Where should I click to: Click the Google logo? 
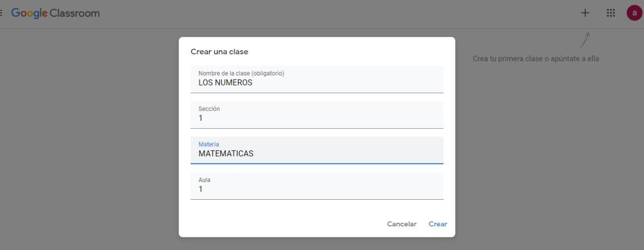[x=29, y=14]
